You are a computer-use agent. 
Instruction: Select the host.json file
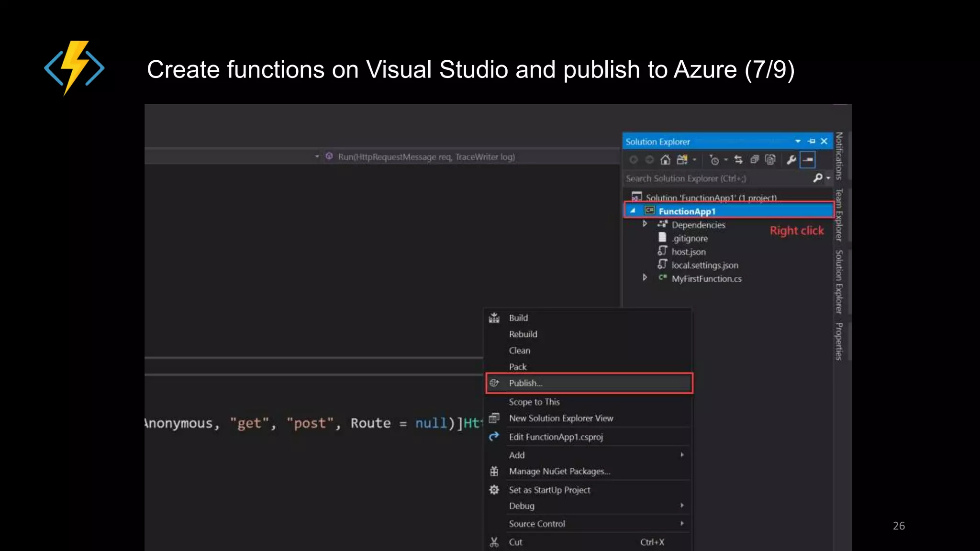(689, 252)
